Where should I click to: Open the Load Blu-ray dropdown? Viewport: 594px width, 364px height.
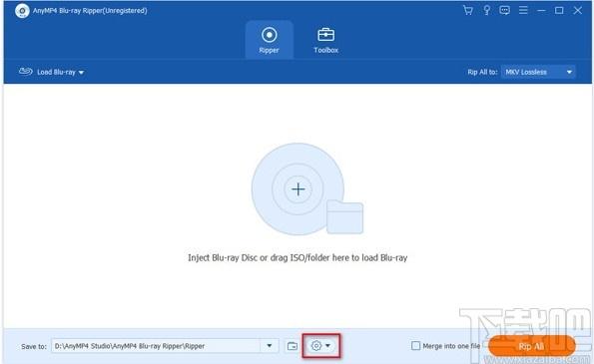pos(52,72)
